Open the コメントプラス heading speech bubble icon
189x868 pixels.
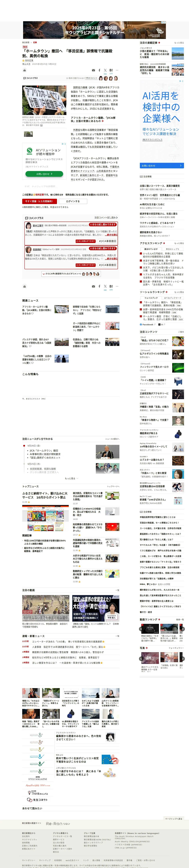pyautogui.click(x=26, y=218)
